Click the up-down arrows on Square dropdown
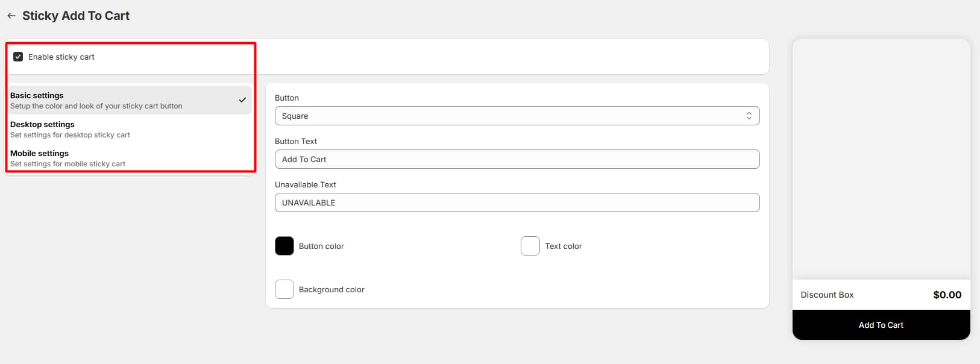This screenshot has height=364, width=980. pos(749,116)
